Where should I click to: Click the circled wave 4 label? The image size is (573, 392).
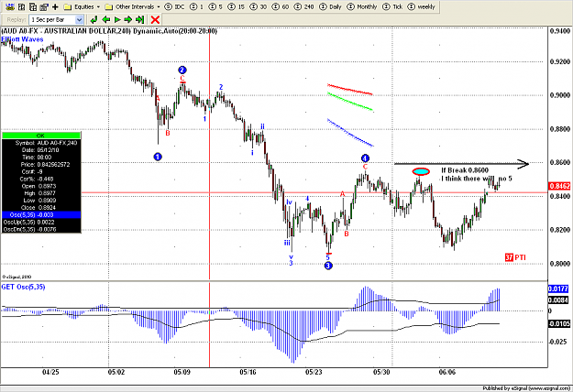tap(365, 158)
